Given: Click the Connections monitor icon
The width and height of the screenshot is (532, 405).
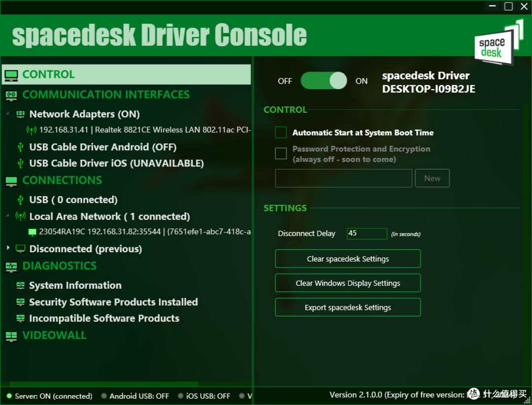Looking at the screenshot, I should tap(11, 181).
